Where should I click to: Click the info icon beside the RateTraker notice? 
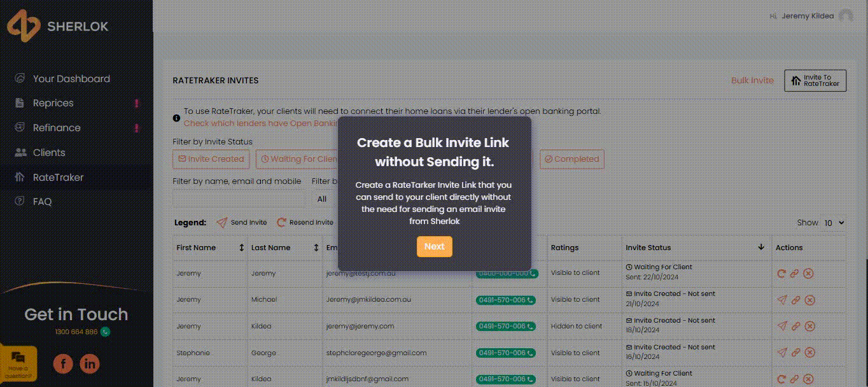[x=176, y=118]
